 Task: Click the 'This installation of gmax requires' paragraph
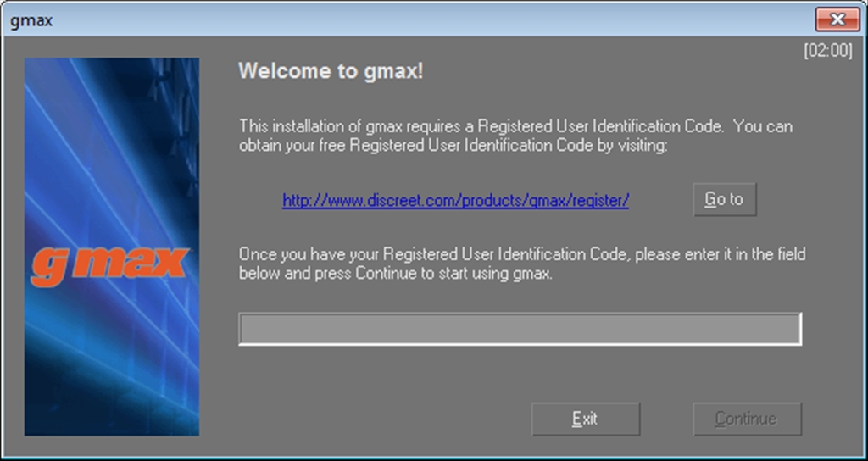coord(515,136)
